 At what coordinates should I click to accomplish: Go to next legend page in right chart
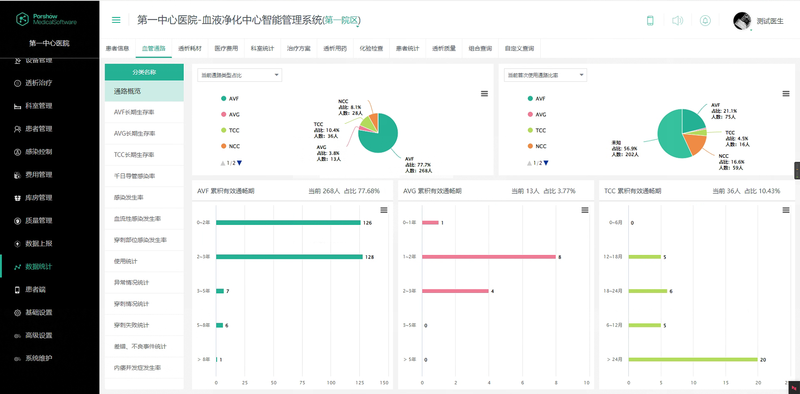546,163
